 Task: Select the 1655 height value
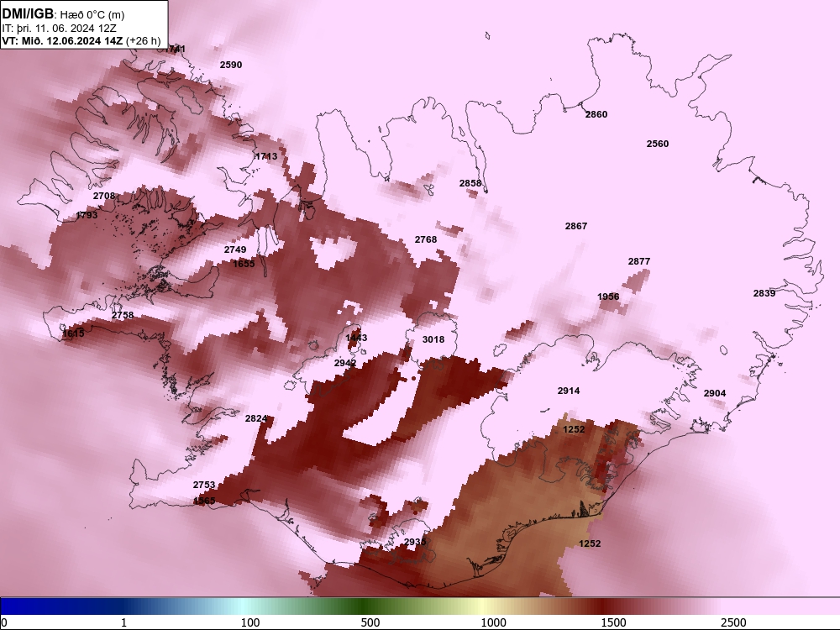pyautogui.click(x=244, y=264)
